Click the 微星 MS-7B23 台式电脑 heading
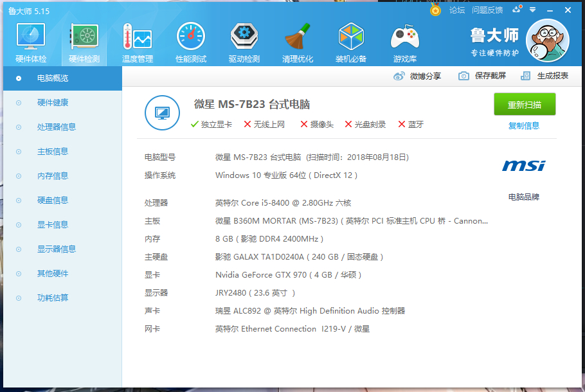The height and width of the screenshot is (392, 585). pos(252,105)
